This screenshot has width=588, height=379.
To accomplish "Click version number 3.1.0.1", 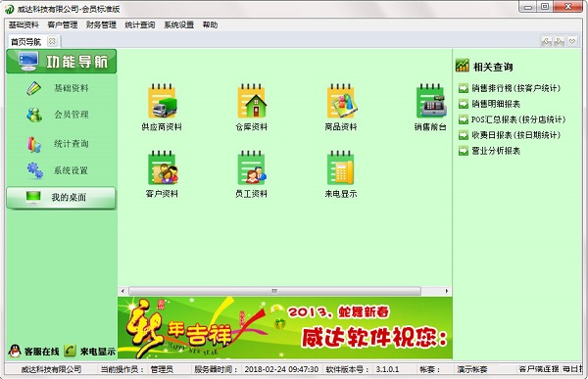I will click(x=387, y=369).
